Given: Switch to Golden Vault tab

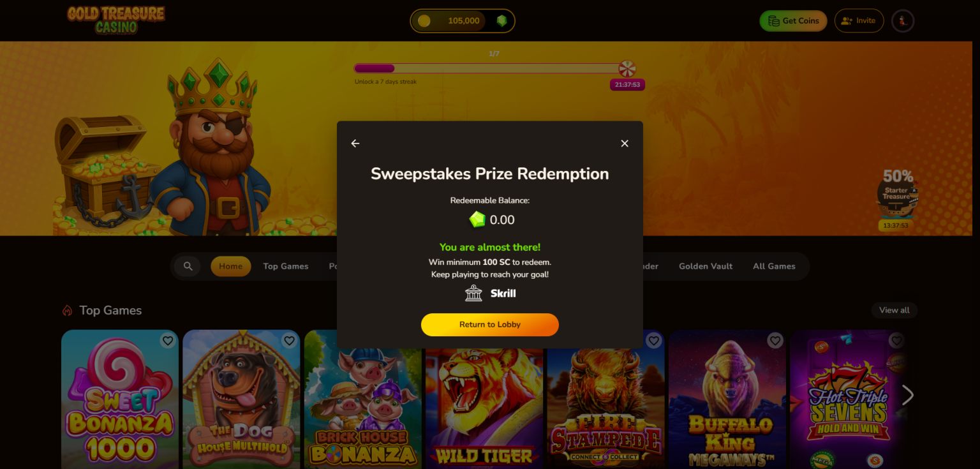Looking at the screenshot, I should tap(706, 266).
